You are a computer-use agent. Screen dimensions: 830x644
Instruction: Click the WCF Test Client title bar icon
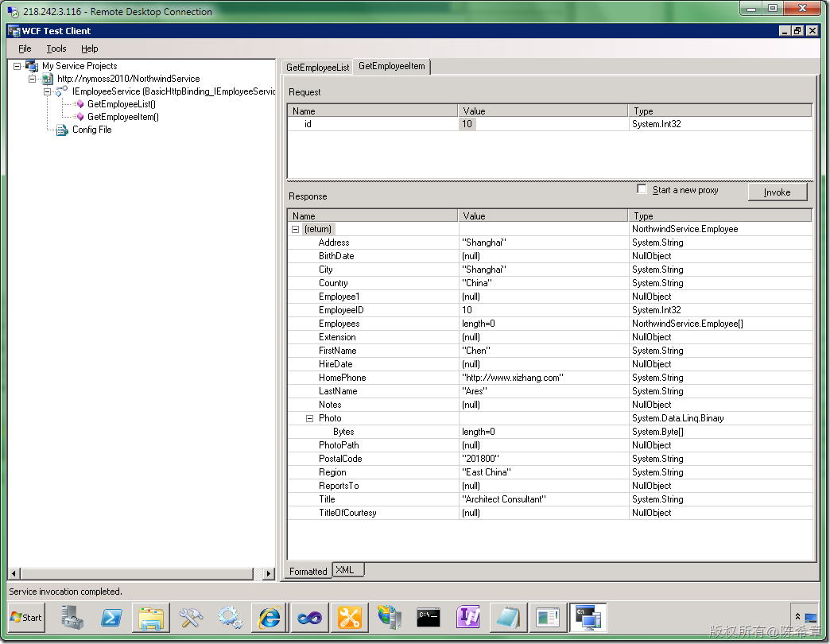point(14,31)
